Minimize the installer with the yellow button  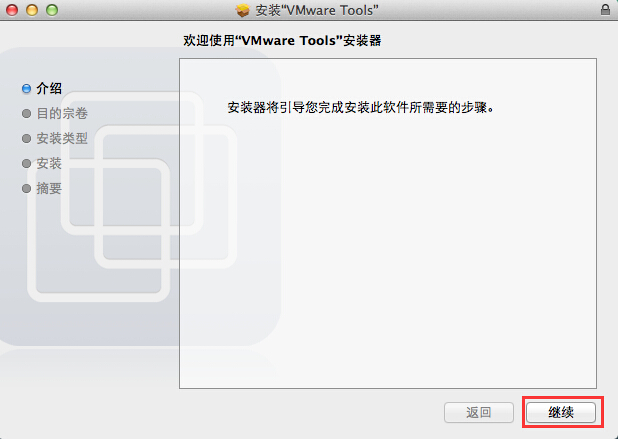click(x=32, y=10)
